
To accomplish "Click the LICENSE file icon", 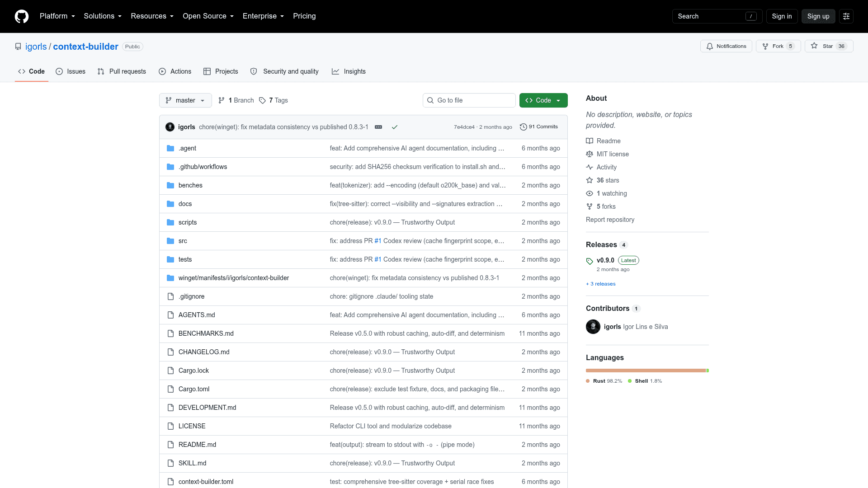I will click(170, 426).
